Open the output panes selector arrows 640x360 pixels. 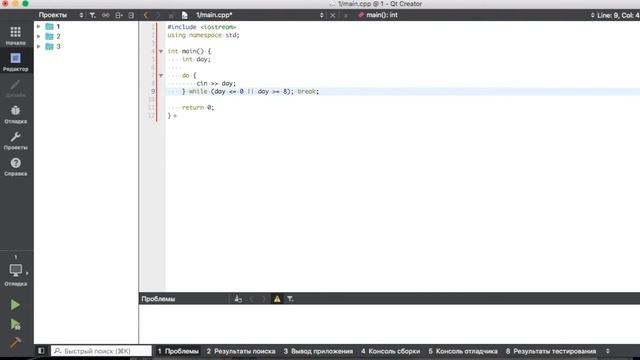click(607, 351)
